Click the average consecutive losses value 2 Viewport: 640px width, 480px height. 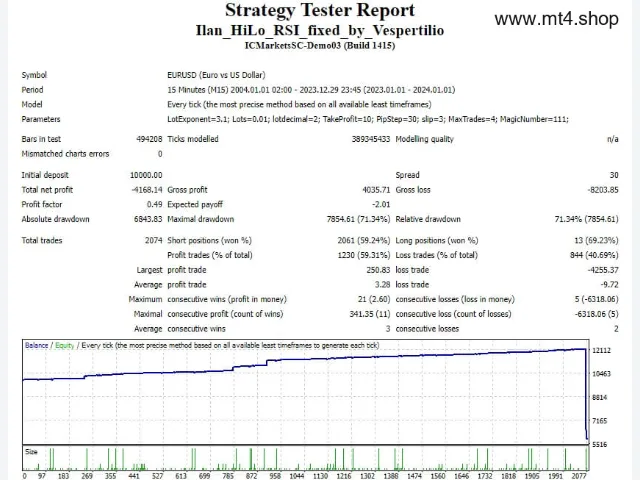(x=616, y=329)
